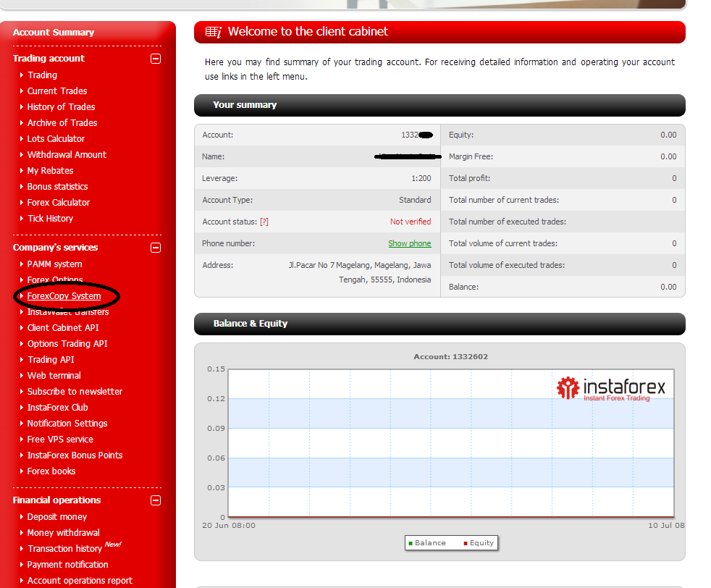Click the arrow bullet beside Money withdrawal

21,532
